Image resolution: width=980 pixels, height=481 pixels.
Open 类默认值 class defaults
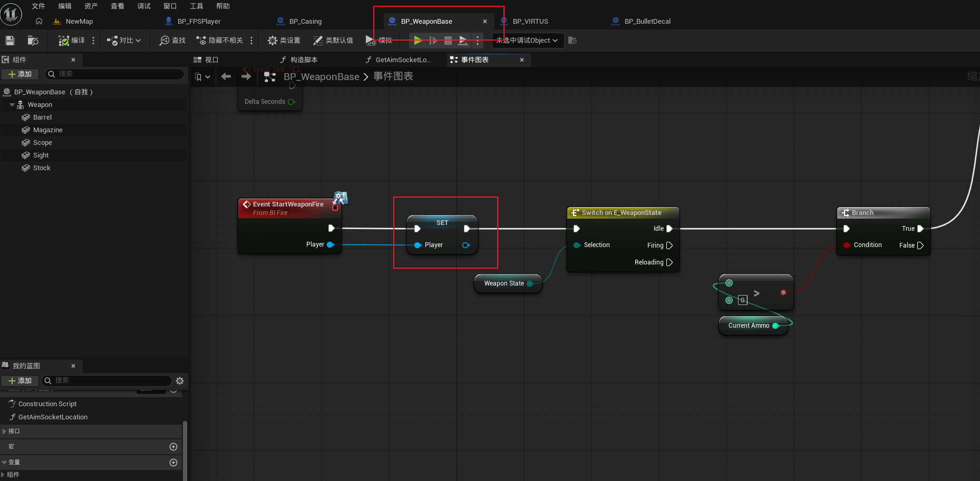tap(333, 41)
